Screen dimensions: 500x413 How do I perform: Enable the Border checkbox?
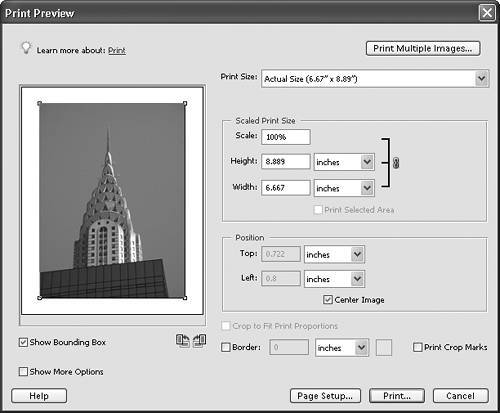[226, 347]
